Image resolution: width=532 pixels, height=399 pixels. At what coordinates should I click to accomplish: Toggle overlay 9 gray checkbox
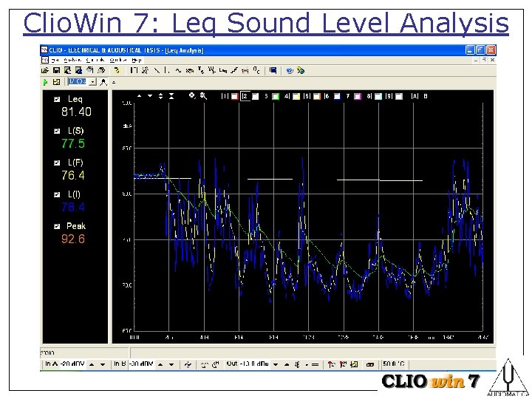pyautogui.click(x=399, y=96)
